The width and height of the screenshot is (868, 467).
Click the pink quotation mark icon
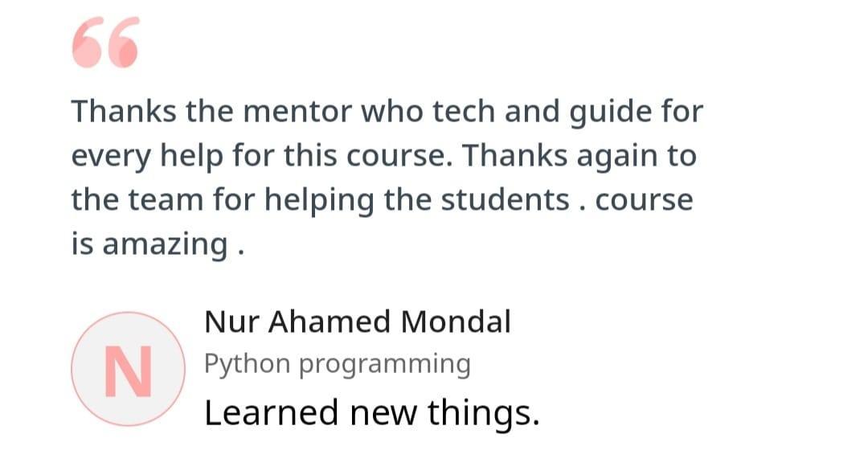pyautogui.click(x=105, y=42)
